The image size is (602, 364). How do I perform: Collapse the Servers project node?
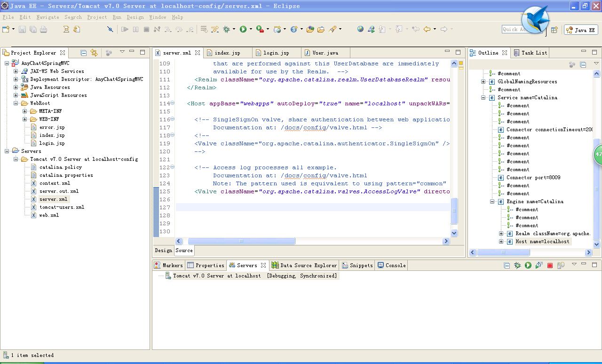coord(7,151)
